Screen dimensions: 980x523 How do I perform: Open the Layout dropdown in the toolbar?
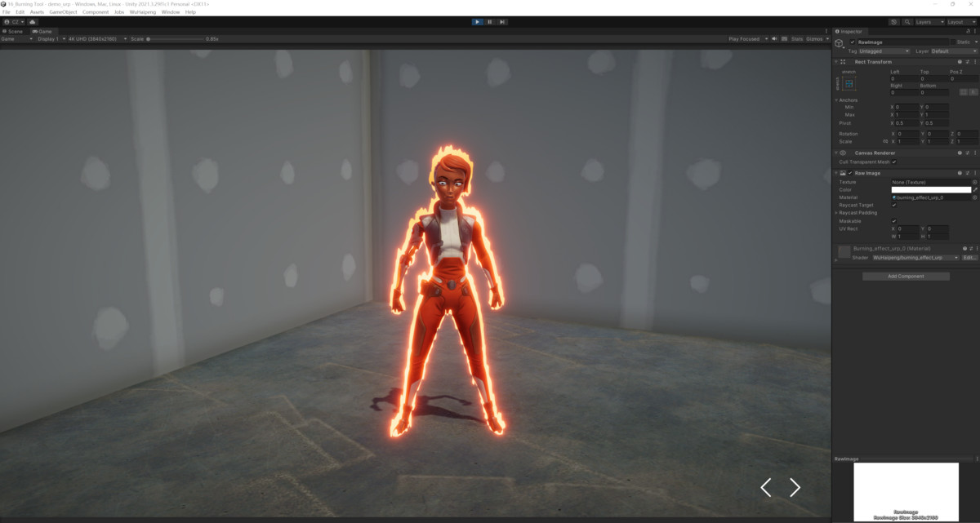pyautogui.click(x=961, y=22)
